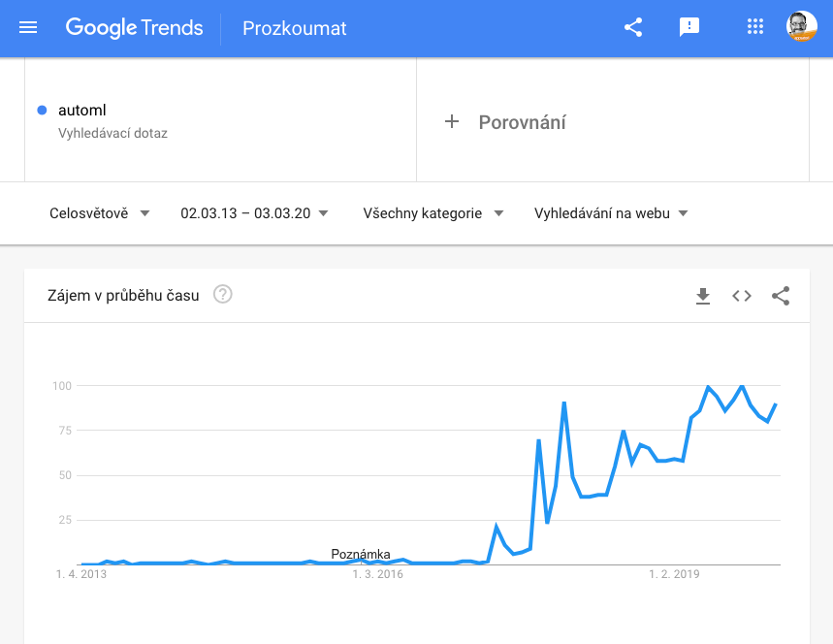Image resolution: width=833 pixels, height=644 pixels.
Task: Download the interest over time CSV
Action: pyautogui.click(x=703, y=296)
